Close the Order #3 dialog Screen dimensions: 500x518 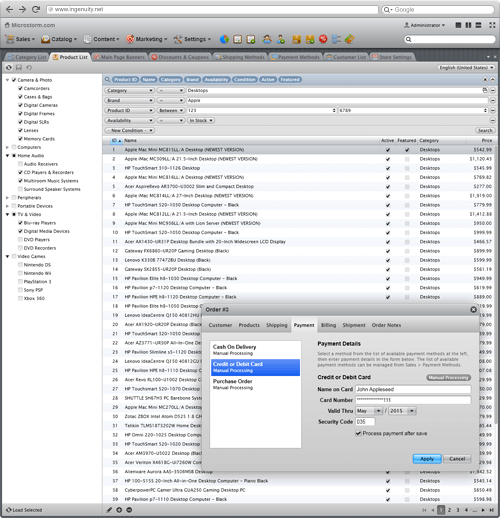tap(473, 310)
